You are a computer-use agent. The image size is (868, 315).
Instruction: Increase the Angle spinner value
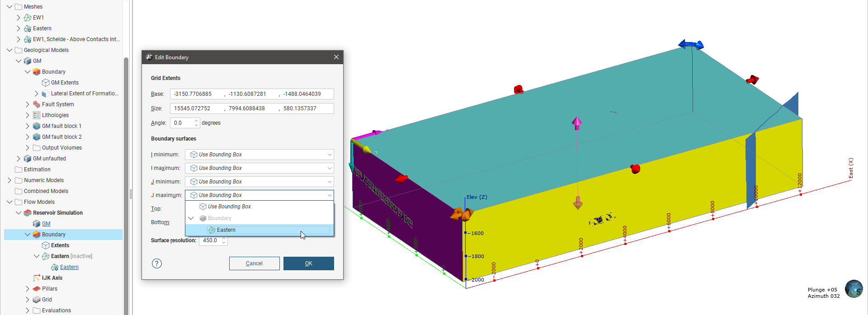point(196,121)
